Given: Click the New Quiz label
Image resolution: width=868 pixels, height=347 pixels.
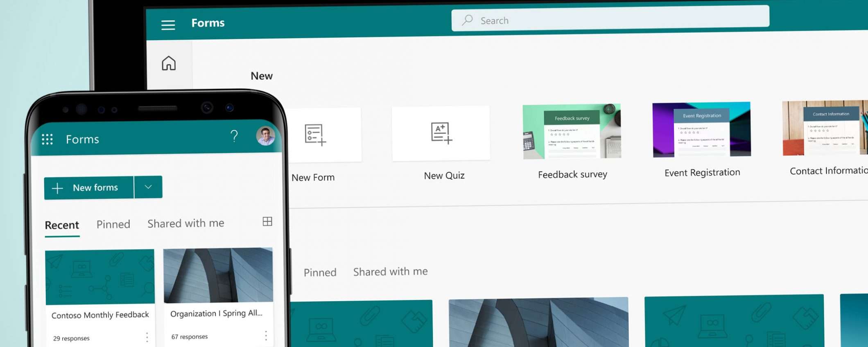Looking at the screenshot, I should (444, 176).
